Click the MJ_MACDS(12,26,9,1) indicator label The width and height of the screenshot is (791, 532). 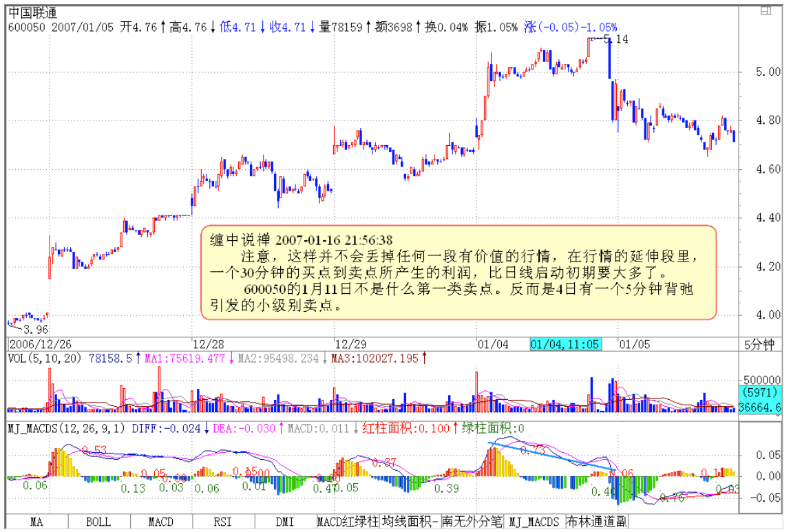click(66, 429)
